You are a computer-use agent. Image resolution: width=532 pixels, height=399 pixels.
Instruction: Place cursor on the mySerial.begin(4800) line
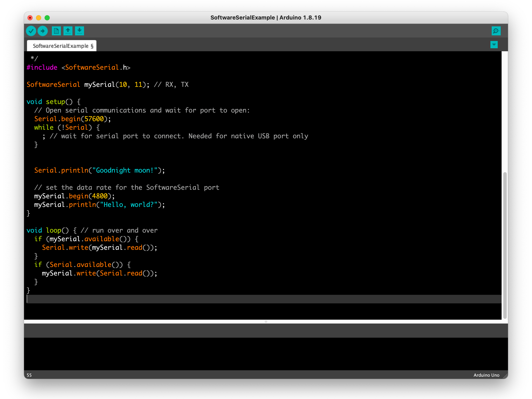pos(74,196)
